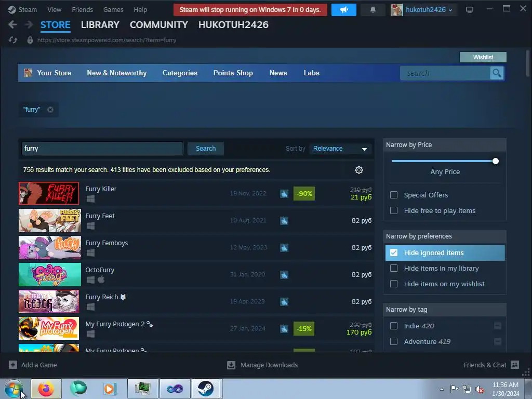
Task: Launch Firefox from the taskbar
Action: click(x=46, y=389)
